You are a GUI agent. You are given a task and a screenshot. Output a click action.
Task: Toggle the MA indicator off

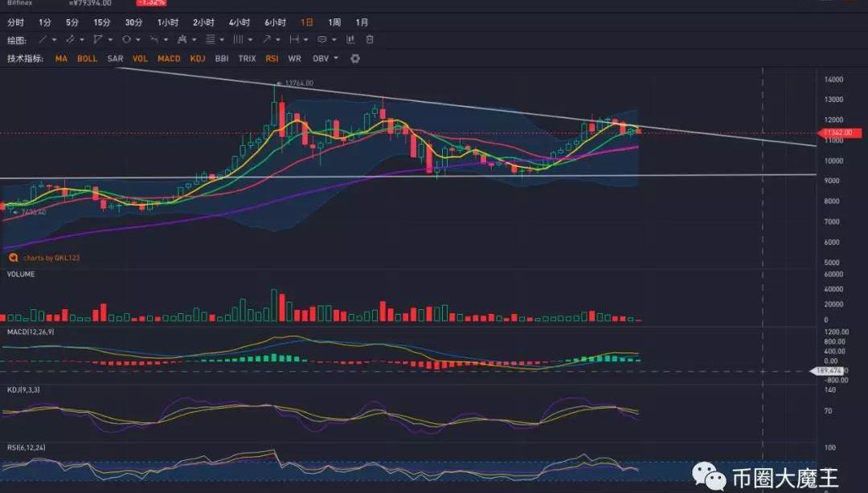[61, 59]
